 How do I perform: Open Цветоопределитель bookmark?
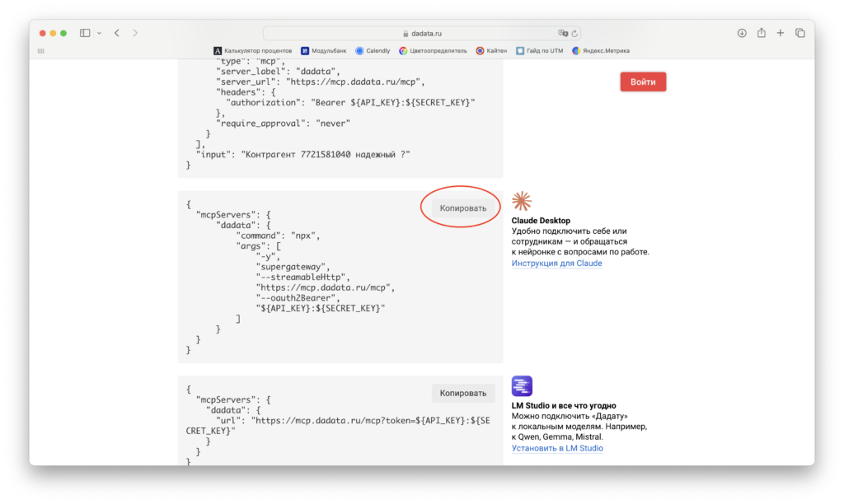pyautogui.click(x=433, y=50)
